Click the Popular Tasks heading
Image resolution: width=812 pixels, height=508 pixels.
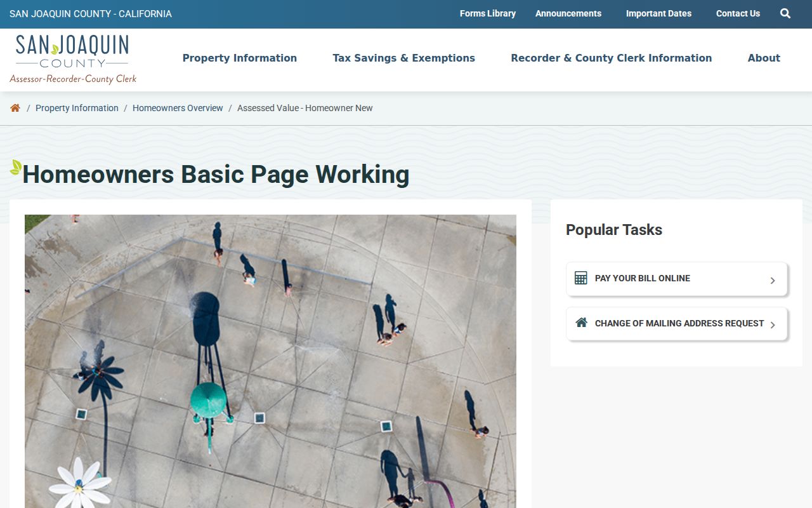614,230
